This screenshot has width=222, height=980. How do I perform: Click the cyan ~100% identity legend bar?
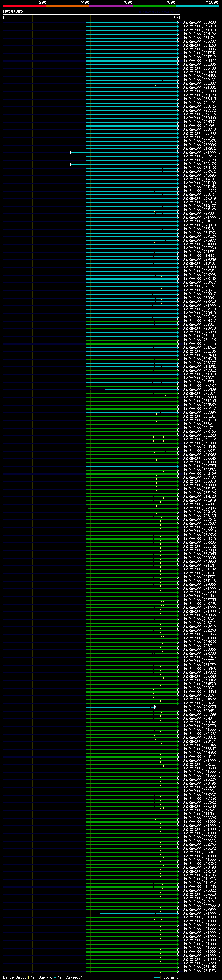pyautogui.click(x=197, y=6)
